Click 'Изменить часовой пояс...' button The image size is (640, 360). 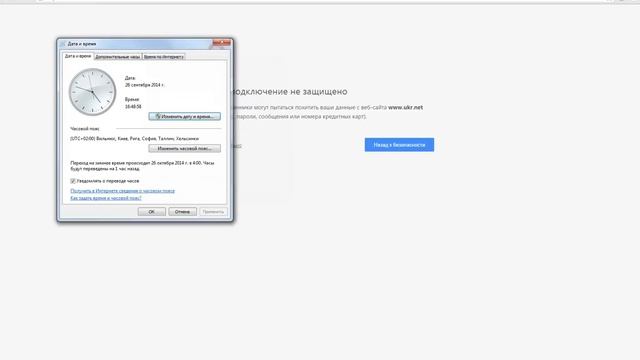point(184,149)
